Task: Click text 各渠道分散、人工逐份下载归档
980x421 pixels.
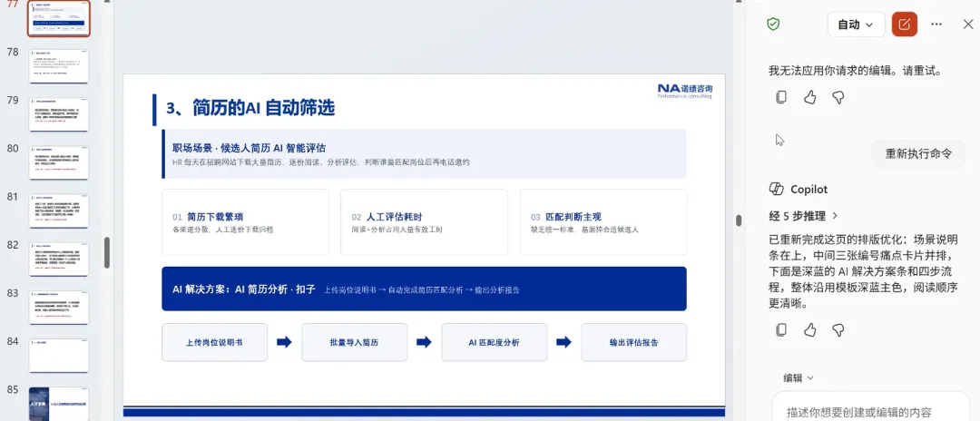Action: pyautogui.click(x=222, y=230)
